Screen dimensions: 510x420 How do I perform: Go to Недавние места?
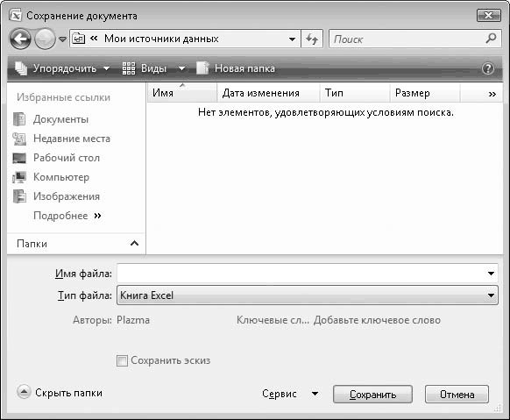72,139
